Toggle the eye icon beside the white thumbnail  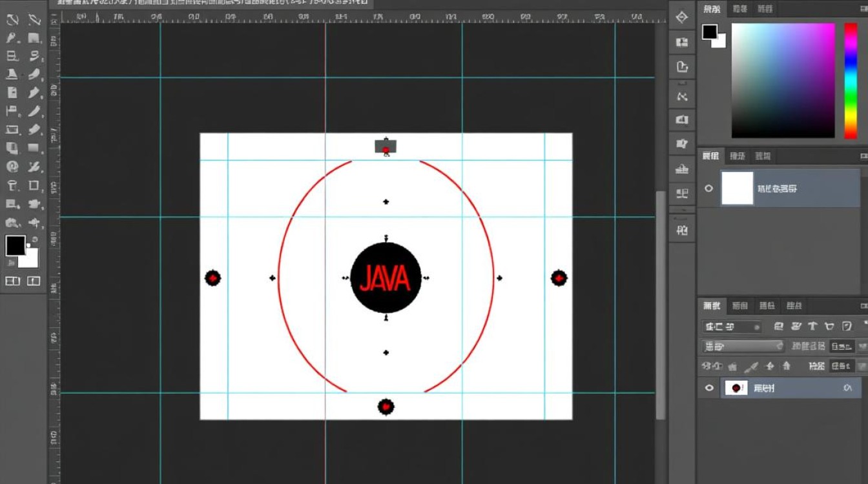[x=709, y=188]
